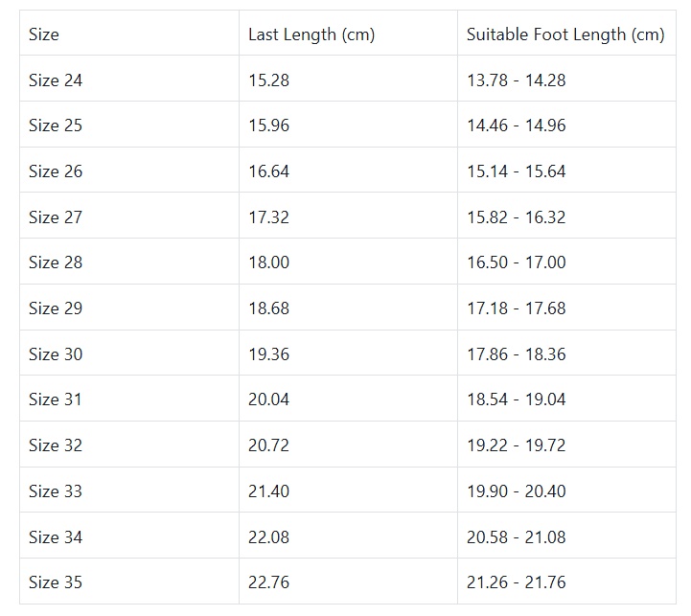Select the 22.76 last length value
Viewport: 691px width, 616px height.
(268, 582)
